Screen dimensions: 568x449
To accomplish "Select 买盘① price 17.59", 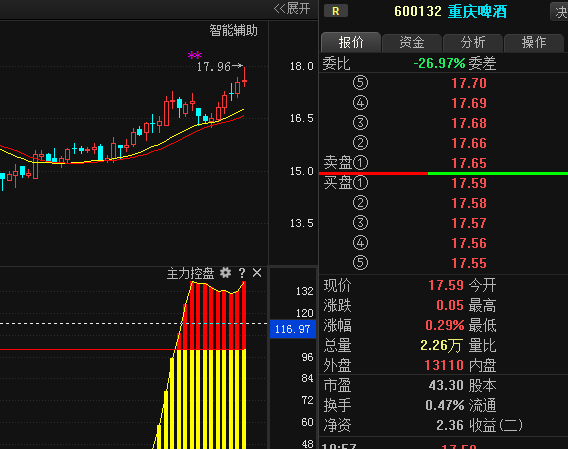I will (x=469, y=183).
